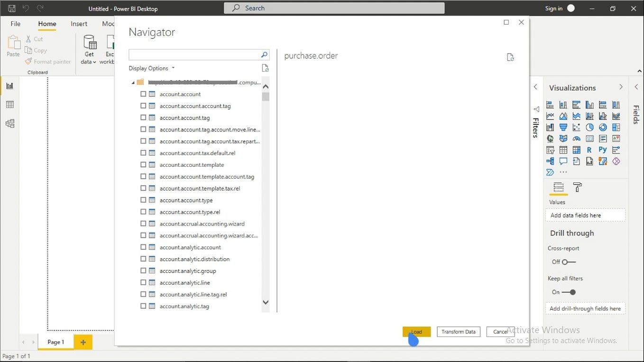Click the Navigator search box

tap(195, 54)
